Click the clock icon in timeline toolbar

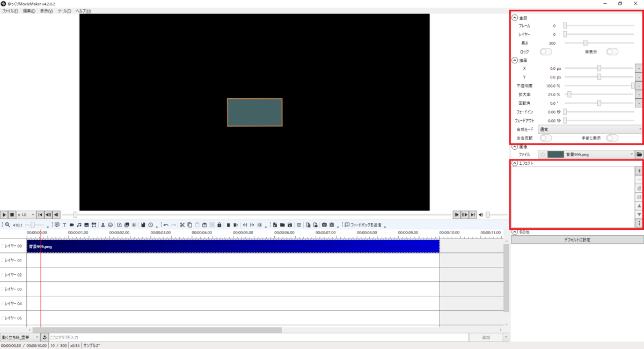[151, 225]
